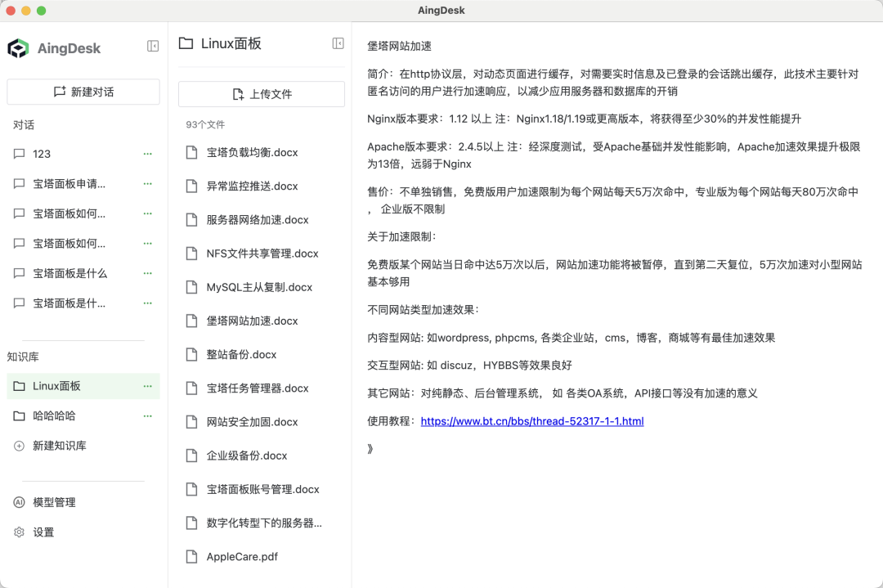
Task: Click folder icon of 哈哈哈哈 knowledge base
Action: (x=19, y=416)
